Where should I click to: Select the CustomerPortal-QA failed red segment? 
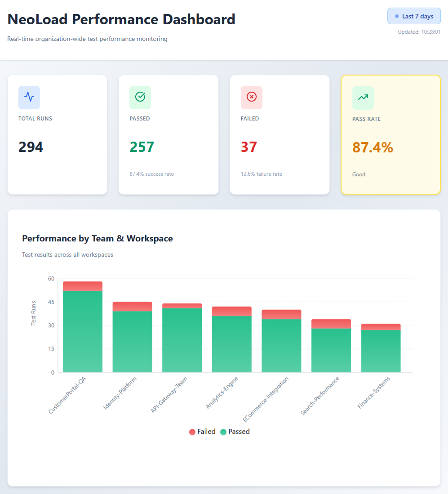(x=83, y=286)
